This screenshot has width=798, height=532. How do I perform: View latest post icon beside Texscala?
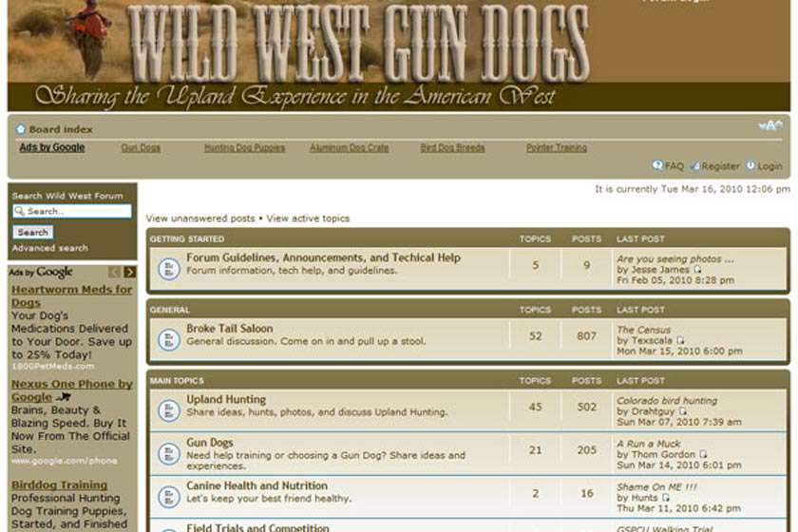[x=680, y=340]
